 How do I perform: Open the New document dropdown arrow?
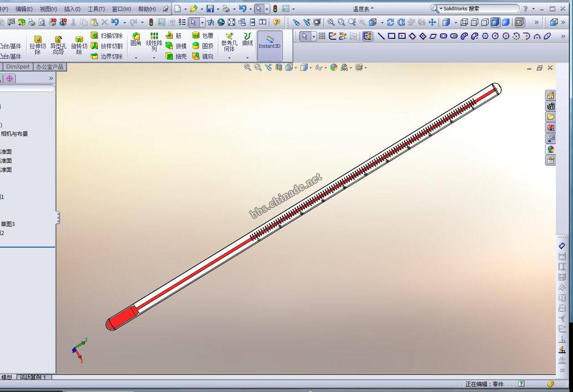coord(185,9)
